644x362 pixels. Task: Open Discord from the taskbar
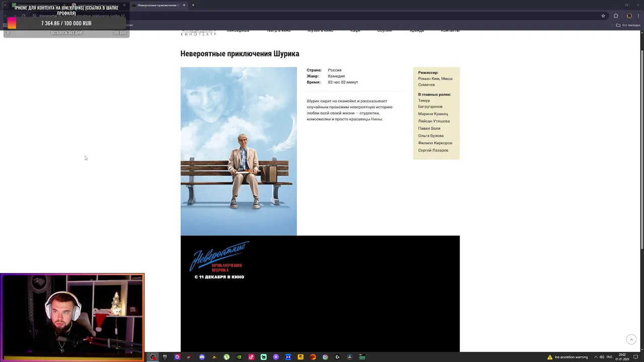tap(202, 357)
